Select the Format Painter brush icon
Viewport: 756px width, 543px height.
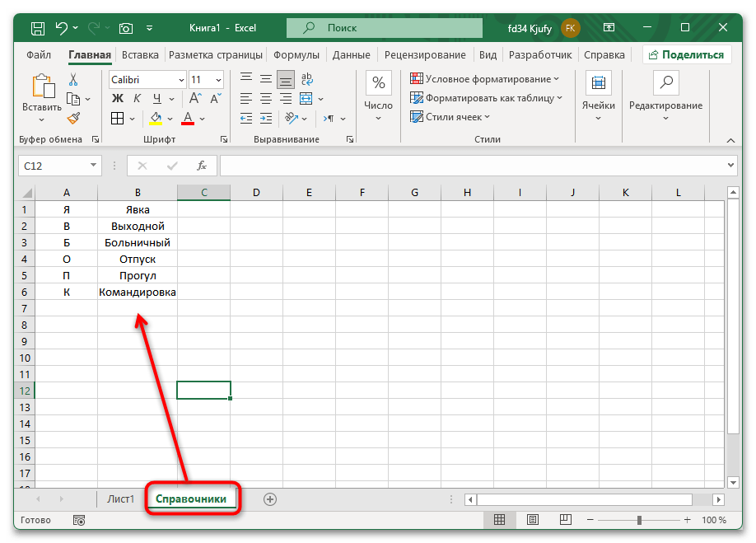73,118
